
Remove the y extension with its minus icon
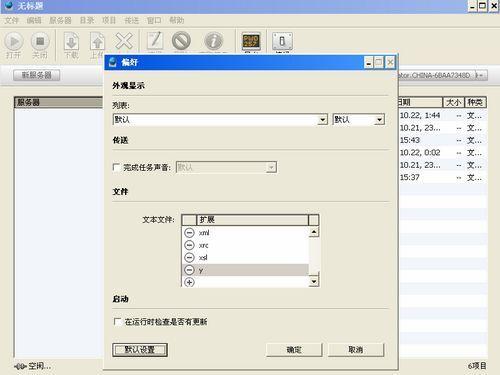(x=189, y=270)
